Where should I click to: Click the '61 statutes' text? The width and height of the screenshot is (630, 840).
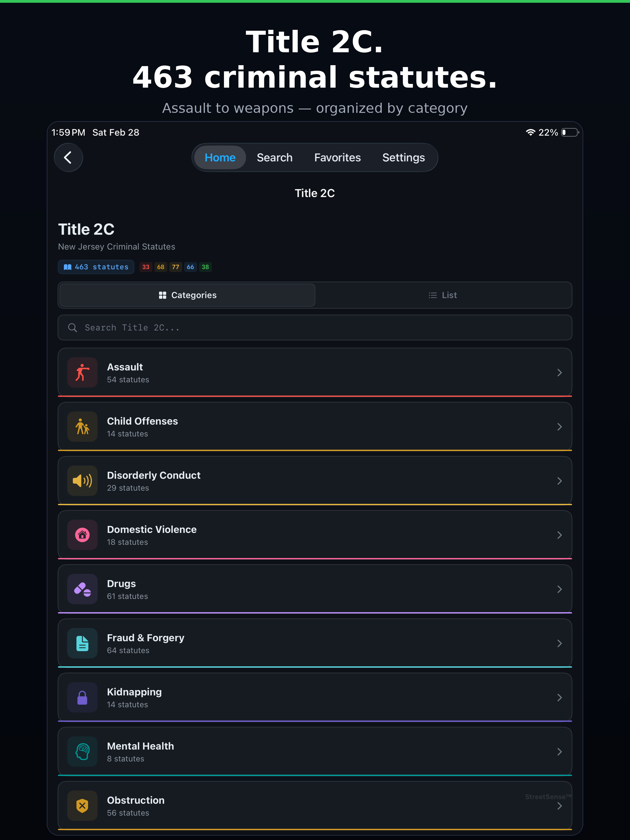tap(128, 596)
